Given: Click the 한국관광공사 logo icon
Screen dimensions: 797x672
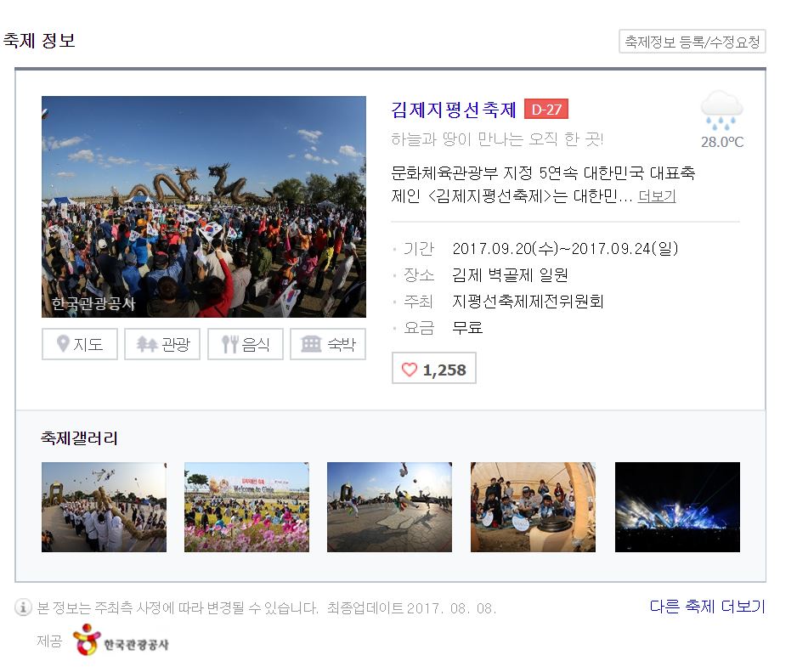Looking at the screenshot, I should (x=87, y=641).
